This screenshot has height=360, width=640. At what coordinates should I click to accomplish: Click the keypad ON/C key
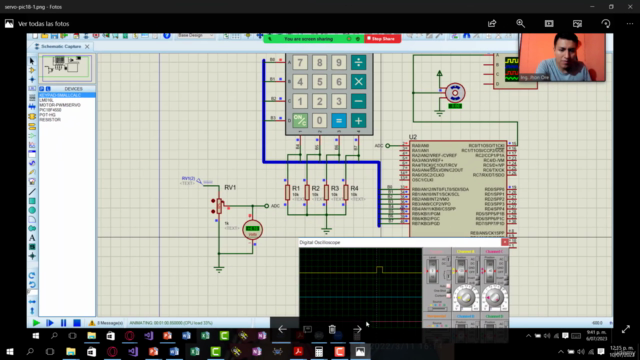(x=300, y=120)
